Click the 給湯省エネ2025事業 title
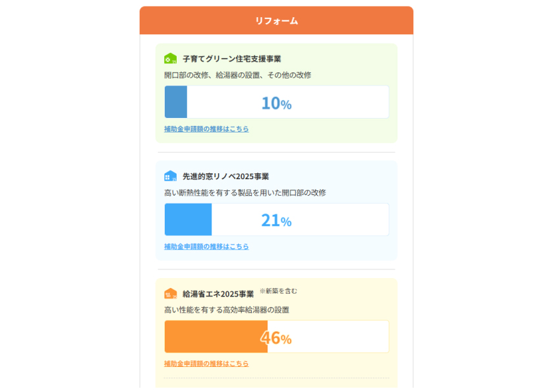555x392 pixels. (218, 294)
